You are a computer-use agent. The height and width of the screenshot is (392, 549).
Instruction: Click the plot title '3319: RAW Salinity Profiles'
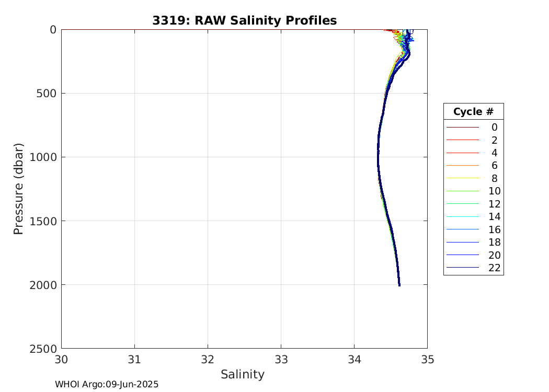(x=244, y=20)
